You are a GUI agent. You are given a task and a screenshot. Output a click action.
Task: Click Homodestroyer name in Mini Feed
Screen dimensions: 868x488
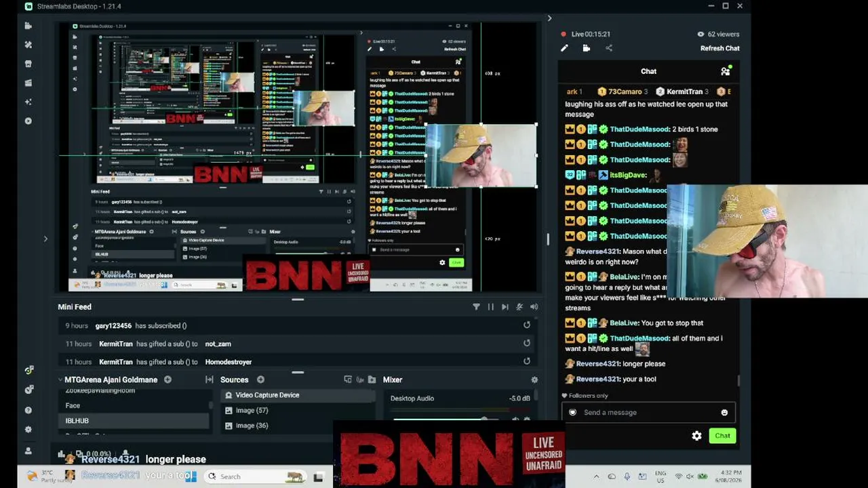(x=229, y=363)
